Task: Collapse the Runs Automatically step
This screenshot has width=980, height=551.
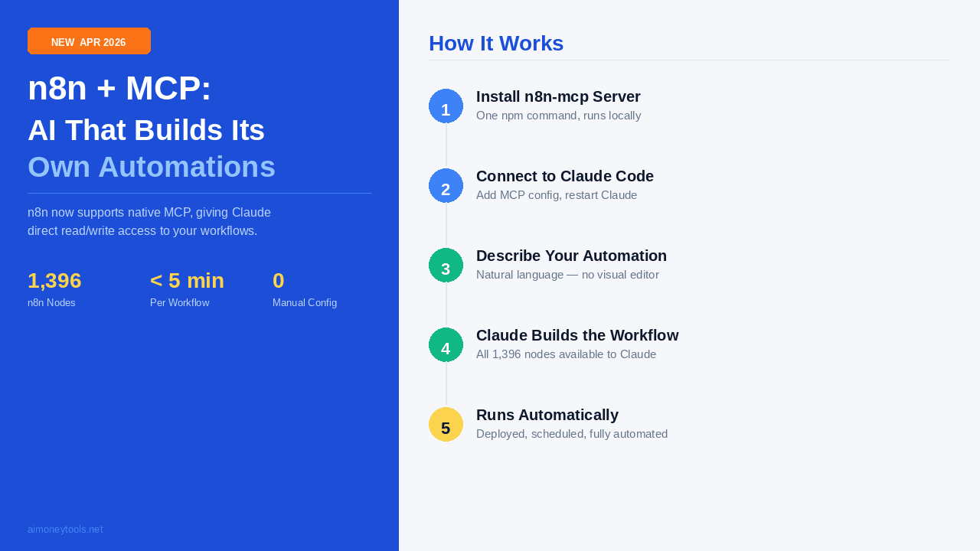Action: [547, 415]
